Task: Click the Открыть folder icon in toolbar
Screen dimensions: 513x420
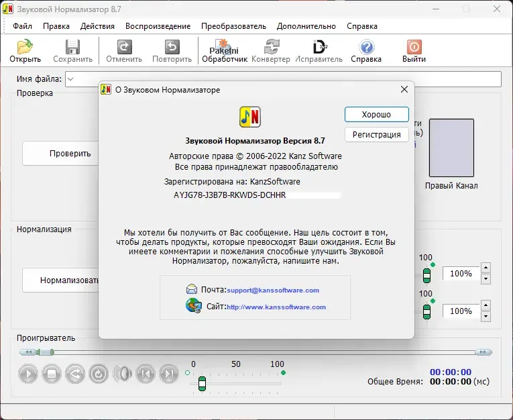Action: point(25,47)
